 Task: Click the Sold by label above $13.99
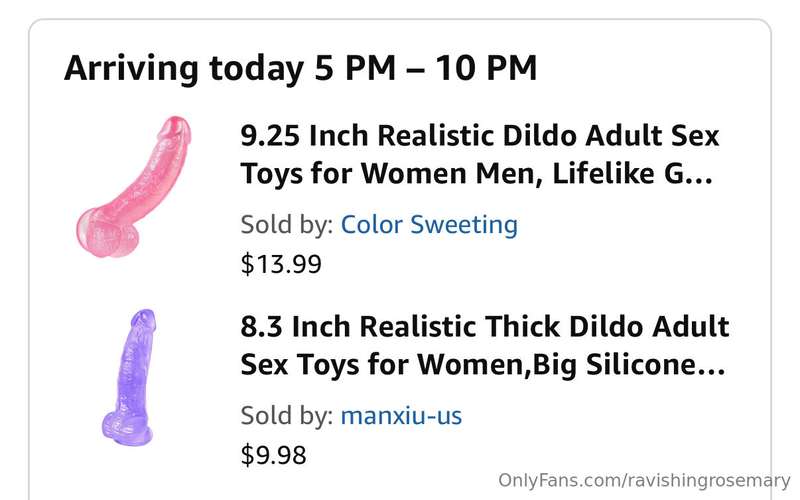point(287,224)
